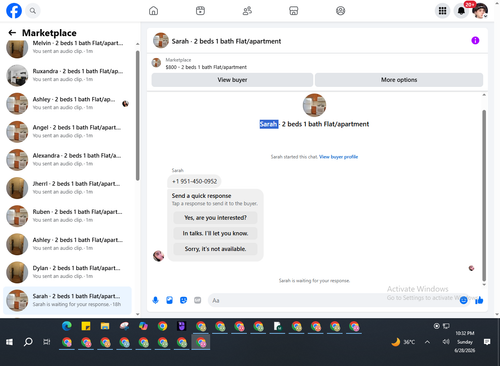Click the sender avatar beside quick responses
The height and width of the screenshot is (366, 500).
[x=158, y=256]
